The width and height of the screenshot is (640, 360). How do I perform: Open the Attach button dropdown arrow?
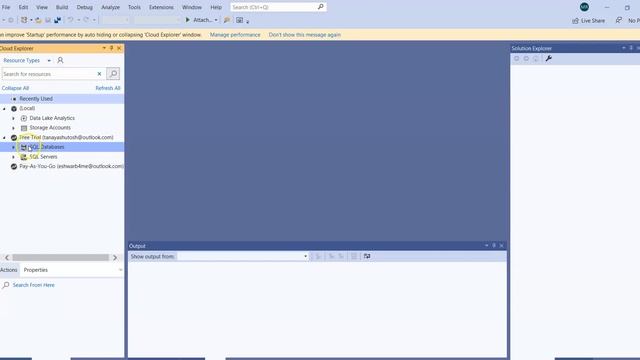(216, 20)
